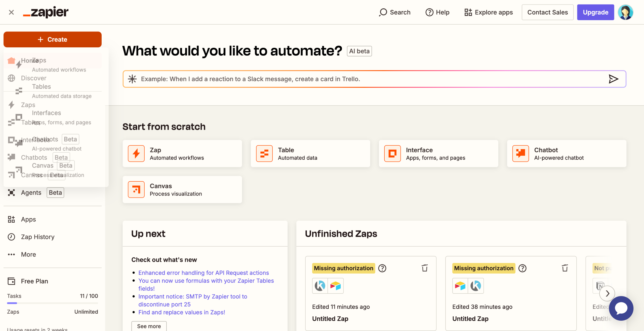Click the Zap lightning bolt card icon
This screenshot has height=331, width=644.
pos(136,153)
